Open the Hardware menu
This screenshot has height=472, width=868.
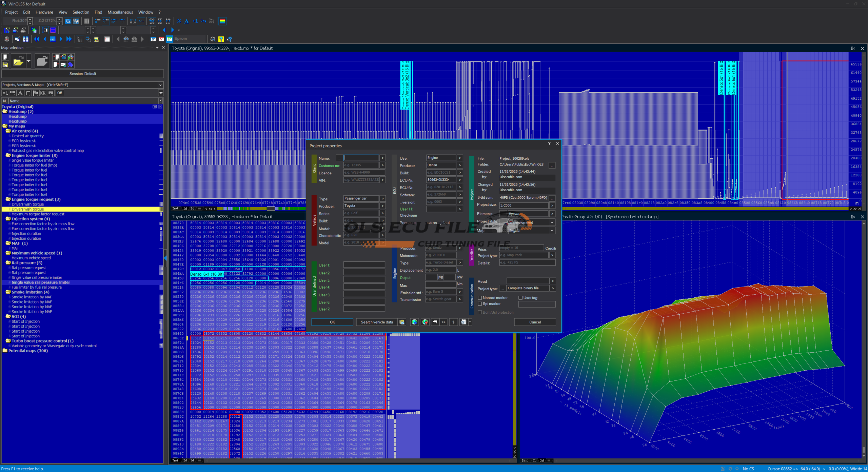pyautogui.click(x=44, y=12)
